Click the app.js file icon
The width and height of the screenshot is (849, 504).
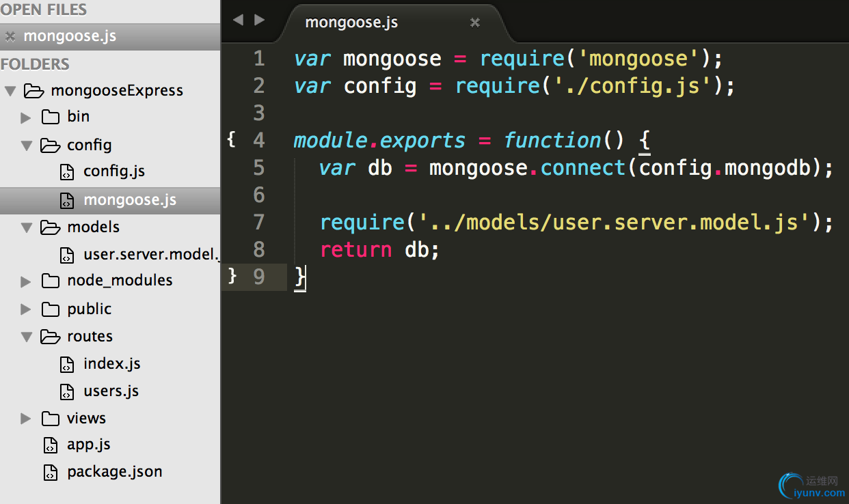pyautogui.click(x=50, y=445)
